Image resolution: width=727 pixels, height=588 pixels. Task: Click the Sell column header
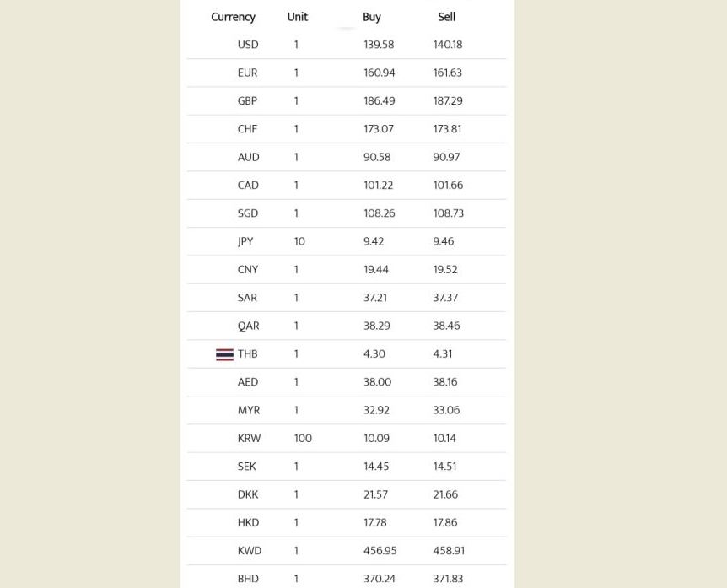point(446,17)
